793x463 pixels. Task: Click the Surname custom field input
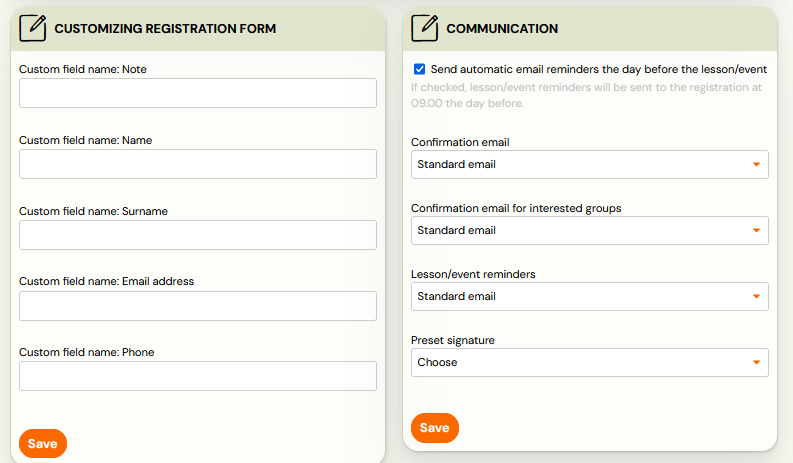click(198, 235)
